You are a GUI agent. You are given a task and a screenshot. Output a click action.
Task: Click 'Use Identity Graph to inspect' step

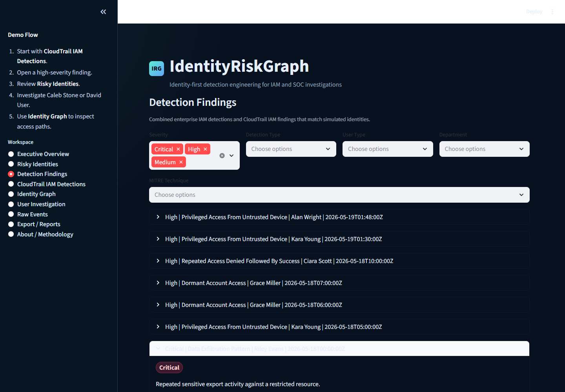55,122
